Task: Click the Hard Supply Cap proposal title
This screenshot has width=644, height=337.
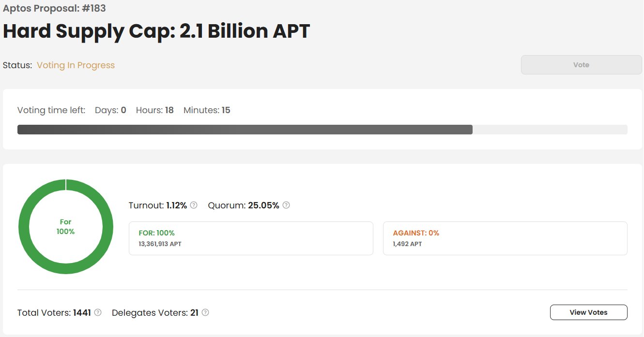Action: pos(156,31)
